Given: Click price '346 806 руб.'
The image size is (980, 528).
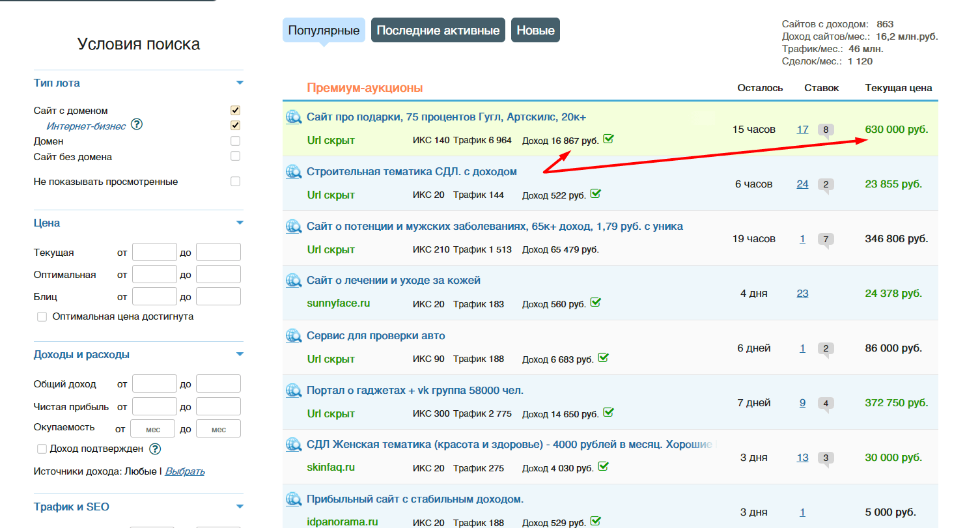Looking at the screenshot, I should pos(897,239).
